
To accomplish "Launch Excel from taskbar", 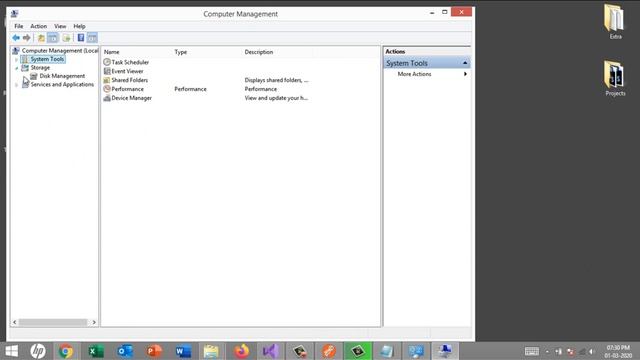I will [95, 351].
